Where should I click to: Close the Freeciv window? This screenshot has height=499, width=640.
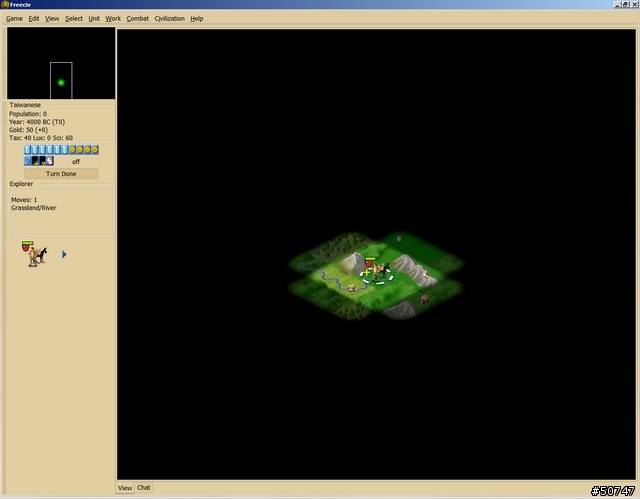(634, 4)
